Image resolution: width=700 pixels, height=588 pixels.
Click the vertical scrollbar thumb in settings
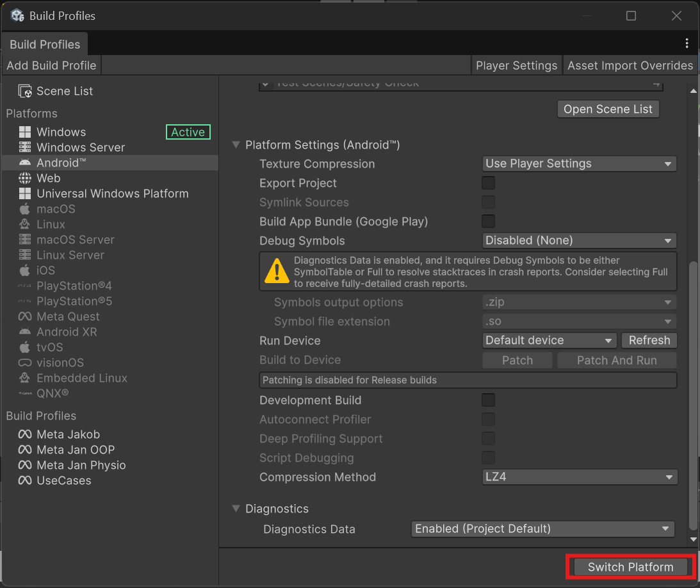click(693, 395)
